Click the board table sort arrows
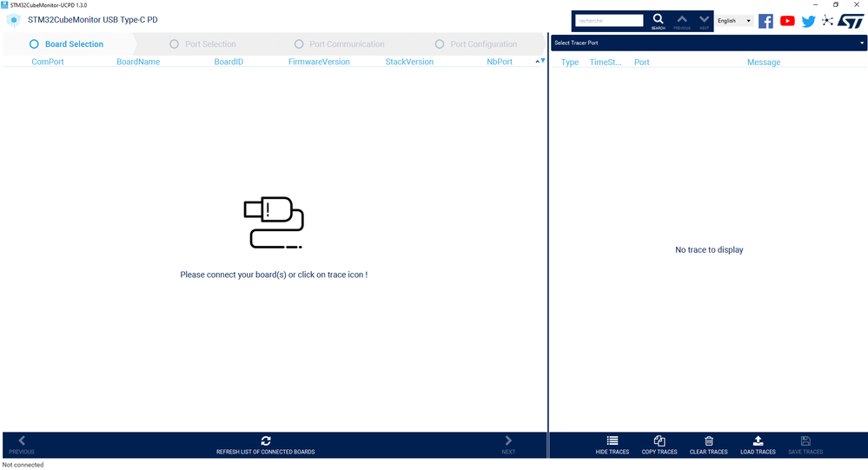This screenshot has width=868, height=470. (540, 61)
